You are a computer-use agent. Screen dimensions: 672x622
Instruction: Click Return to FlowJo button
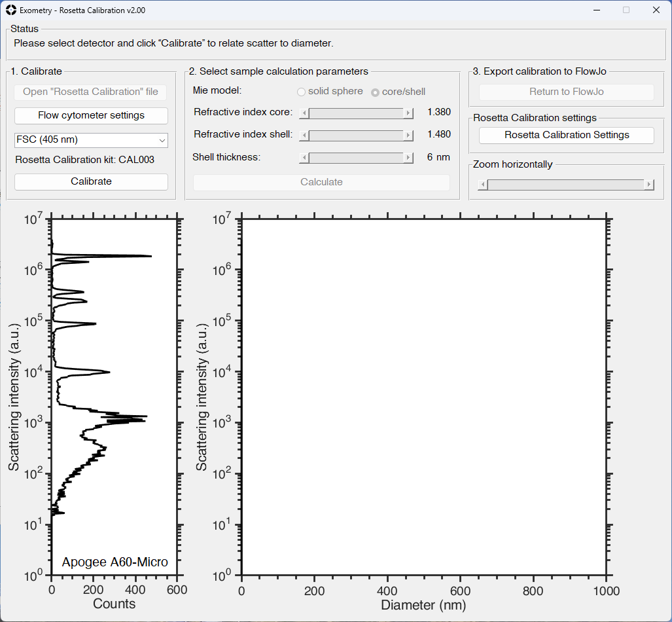tap(566, 92)
